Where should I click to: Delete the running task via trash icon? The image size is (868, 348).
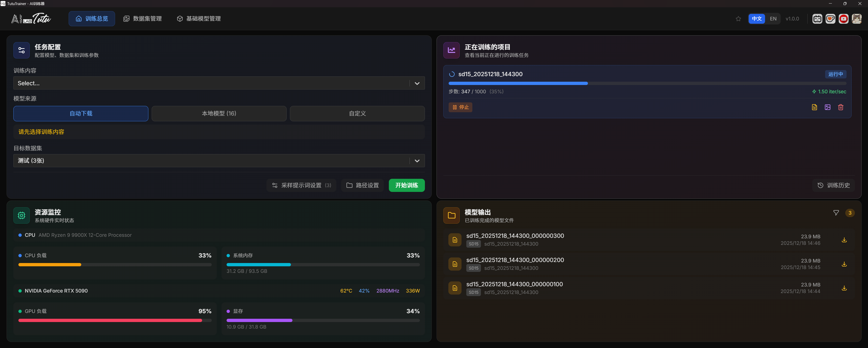tap(841, 107)
